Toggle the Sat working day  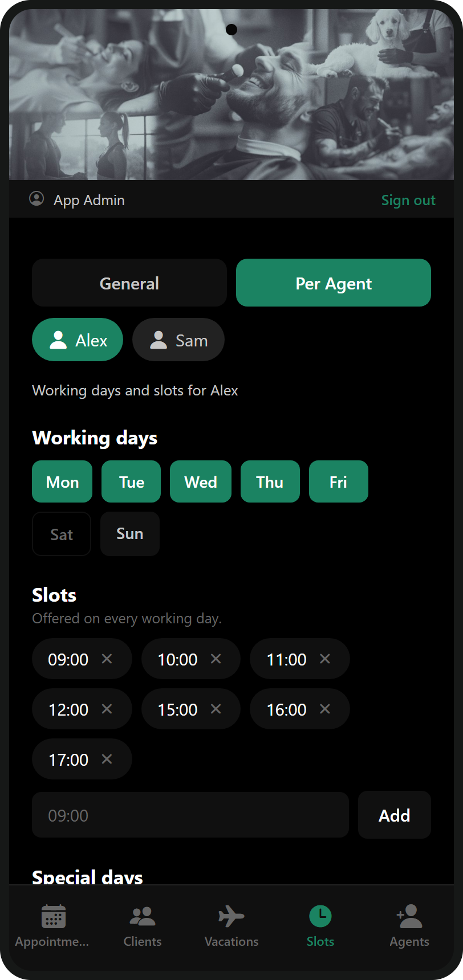pos(62,534)
